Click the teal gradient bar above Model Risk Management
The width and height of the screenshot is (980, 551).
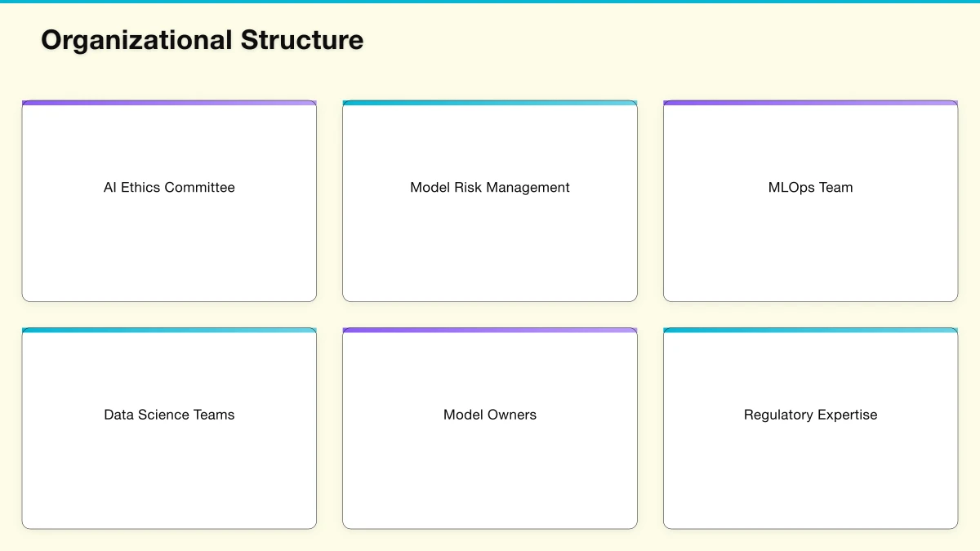[490, 102]
